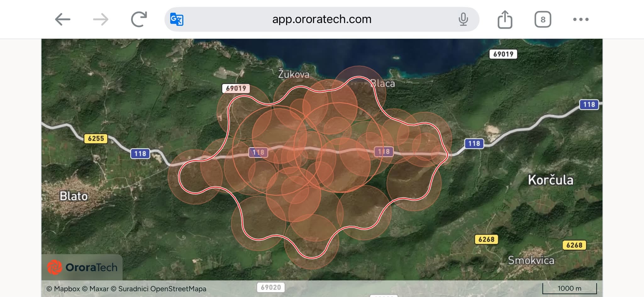The width and height of the screenshot is (644, 297).
Task: Open the tab switcher showing 8 tabs
Action: [543, 19]
